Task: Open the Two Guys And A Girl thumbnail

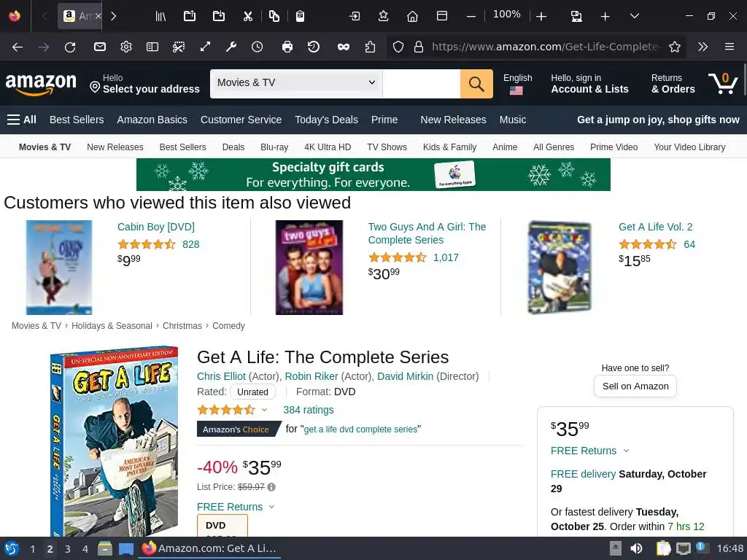Action: point(309,267)
